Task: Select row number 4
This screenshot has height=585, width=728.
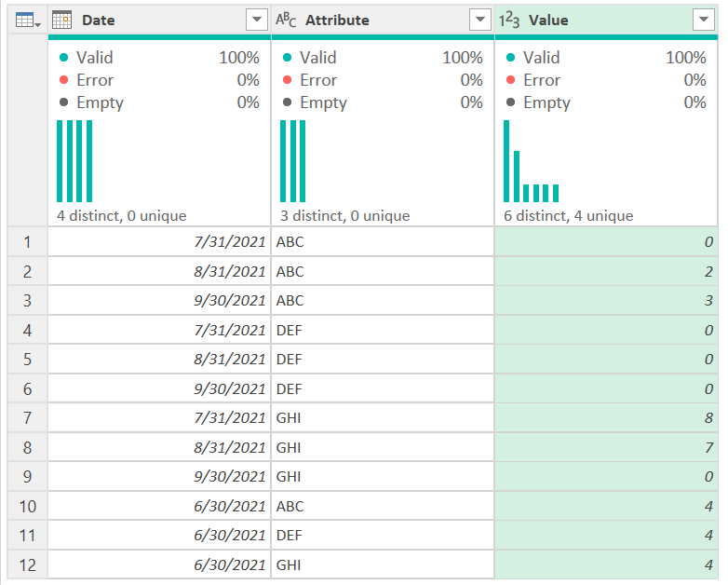Action: pyautogui.click(x=27, y=330)
